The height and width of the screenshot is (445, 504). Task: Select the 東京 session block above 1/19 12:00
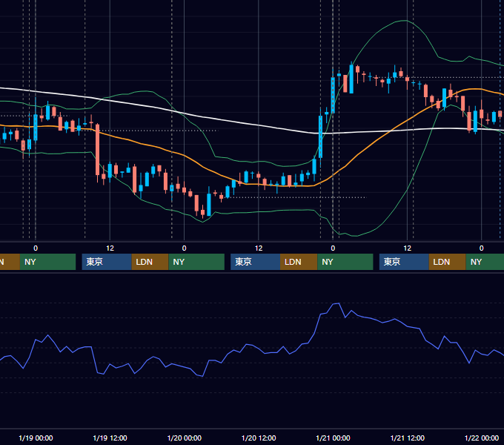(107, 262)
